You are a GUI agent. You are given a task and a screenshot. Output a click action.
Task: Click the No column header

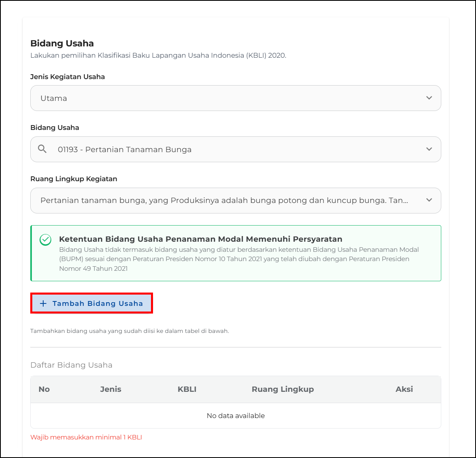(x=44, y=389)
